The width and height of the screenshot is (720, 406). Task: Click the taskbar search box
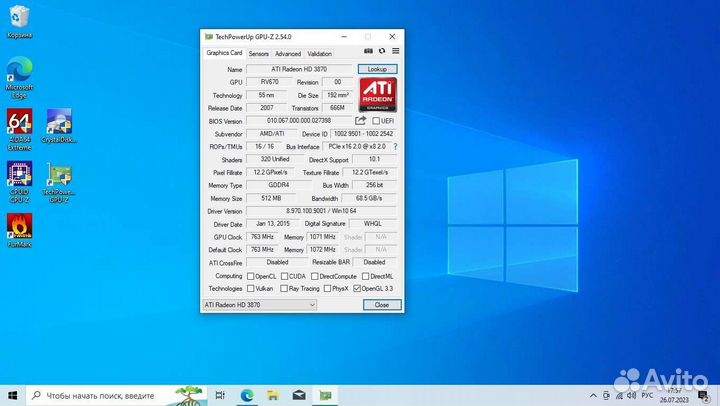115,395
